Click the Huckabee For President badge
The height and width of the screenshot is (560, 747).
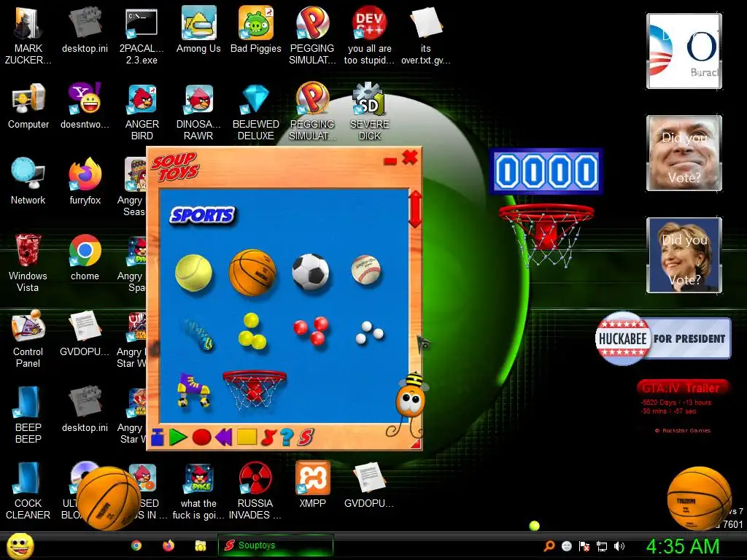662,338
